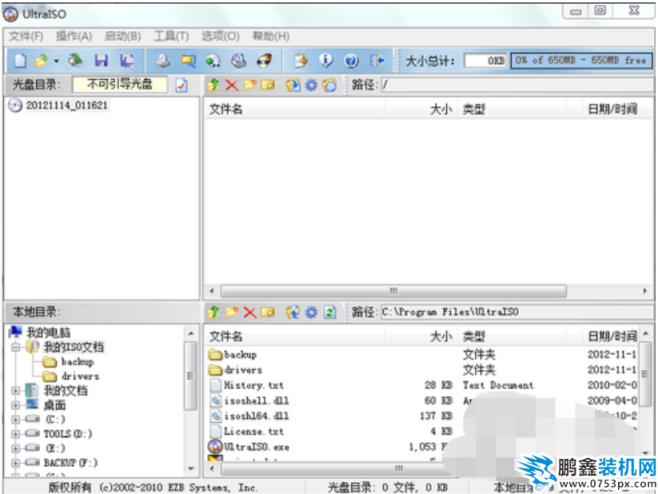Expand the BACKUP(F:) drive node
658x494 pixels.
pos(16,463)
